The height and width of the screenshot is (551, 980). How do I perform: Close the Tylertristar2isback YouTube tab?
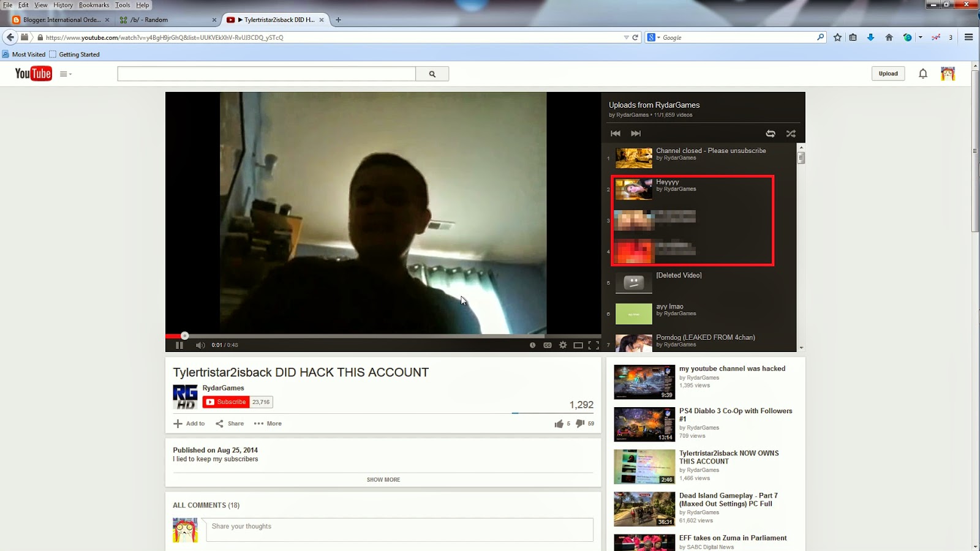[322, 20]
